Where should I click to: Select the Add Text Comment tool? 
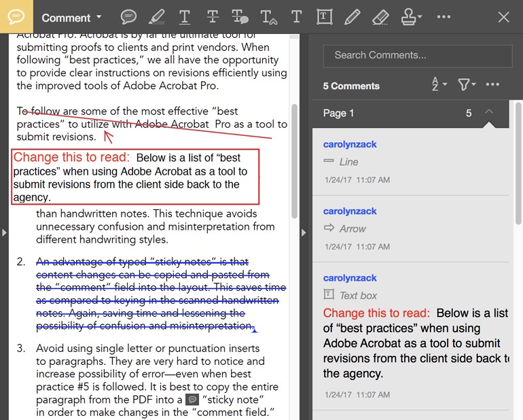tap(296, 17)
